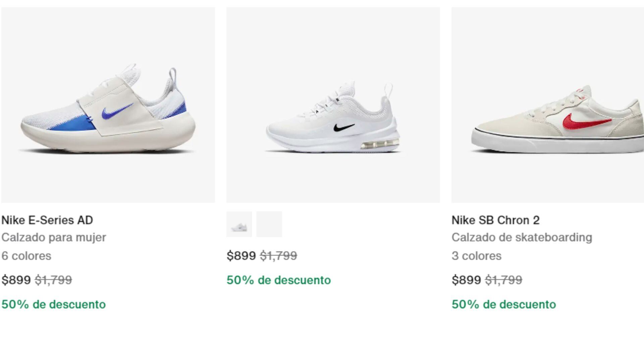The height and width of the screenshot is (362, 644).
Task: Select the white shoe color thumbnail
Action: tap(239, 224)
